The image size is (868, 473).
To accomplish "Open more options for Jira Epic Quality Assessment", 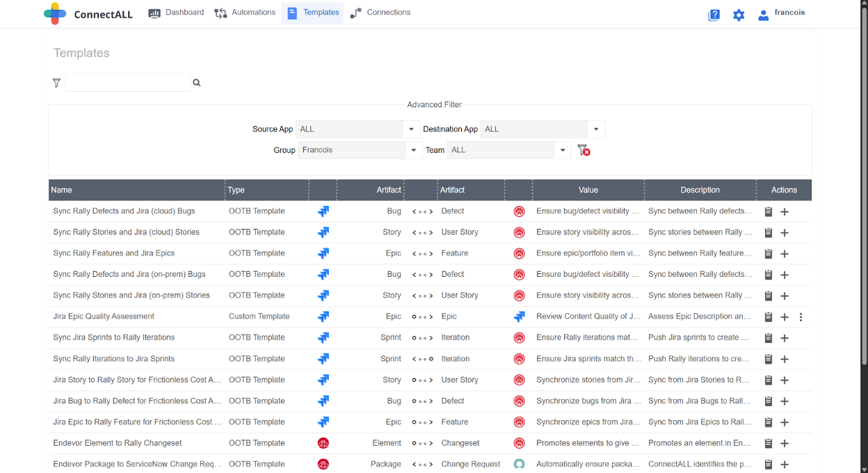I will (x=801, y=317).
